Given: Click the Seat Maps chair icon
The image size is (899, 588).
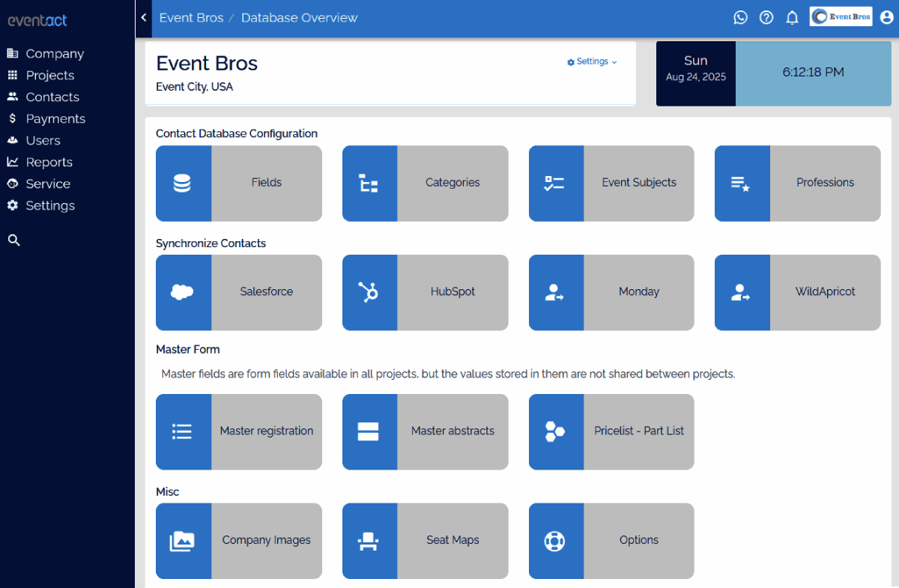Looking at the screenshot, I should point(369,541).
